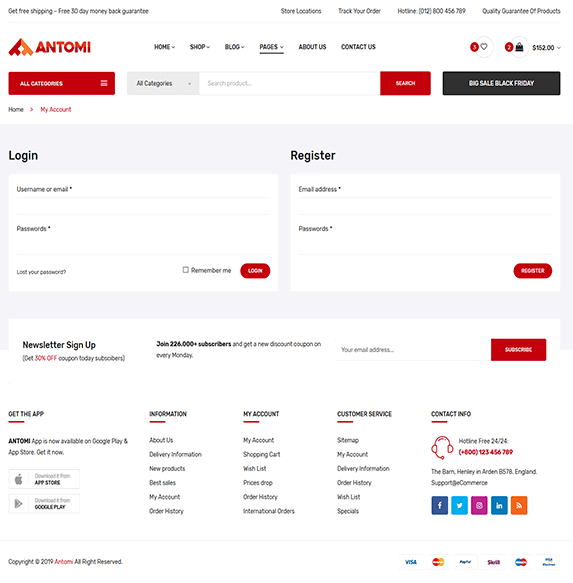The height and width of the screenshot is (583, 573).
Task: Open the Shop menu
Action: (x=200, y=47)
